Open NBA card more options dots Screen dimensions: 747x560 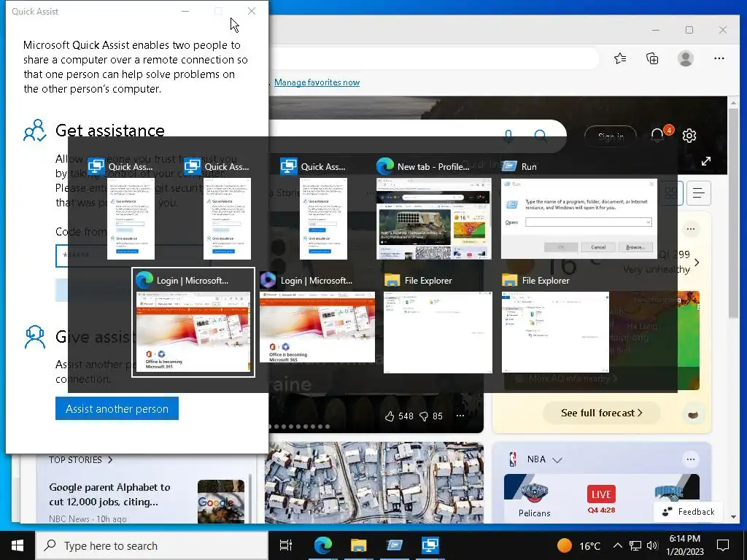690,459
